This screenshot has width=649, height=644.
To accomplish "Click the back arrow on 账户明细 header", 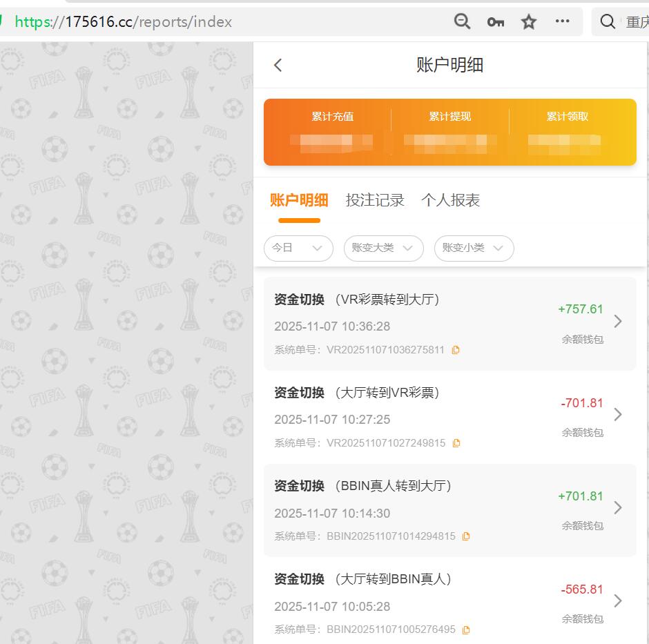I will point(278,64).
